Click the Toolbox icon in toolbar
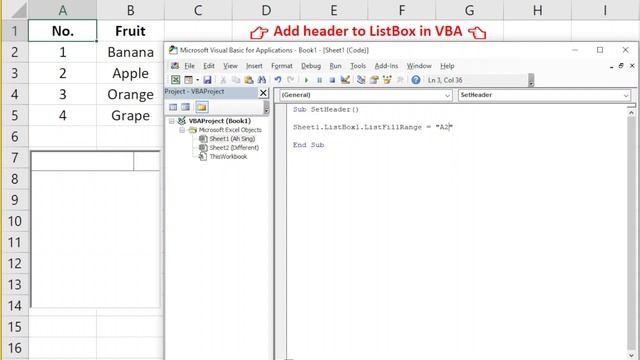Viewport: 640px width, 360px height. pyautogui.click(x=400, y=80)
